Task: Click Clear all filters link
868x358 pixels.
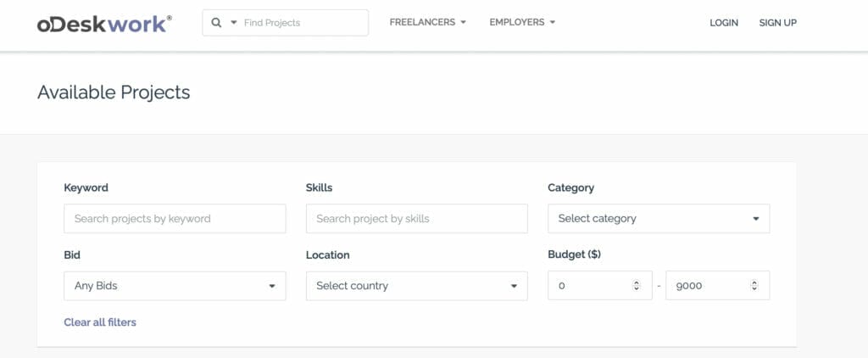Action: point(100,322)
